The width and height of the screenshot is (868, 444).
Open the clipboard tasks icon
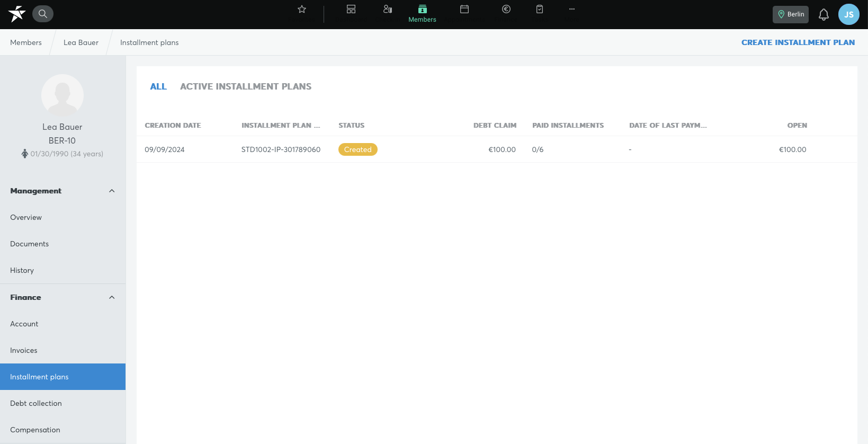[x=540, y=9]
